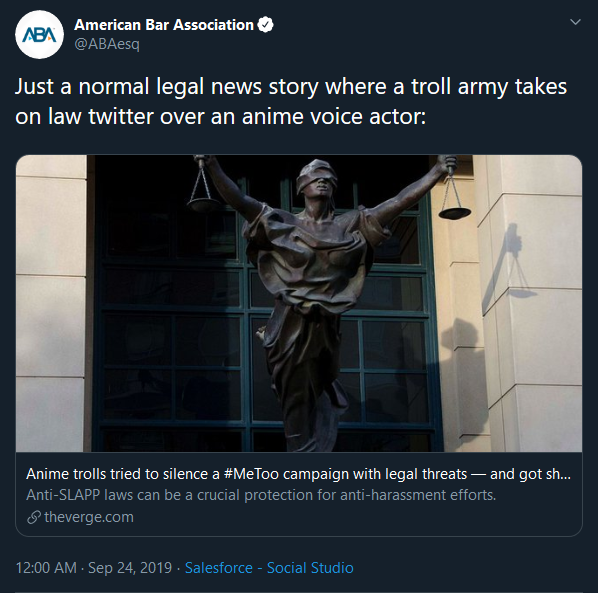The width and height of the screenshot is (598, 593).
Task: Click the left scale held by the statue
Action: click(202, 191)
